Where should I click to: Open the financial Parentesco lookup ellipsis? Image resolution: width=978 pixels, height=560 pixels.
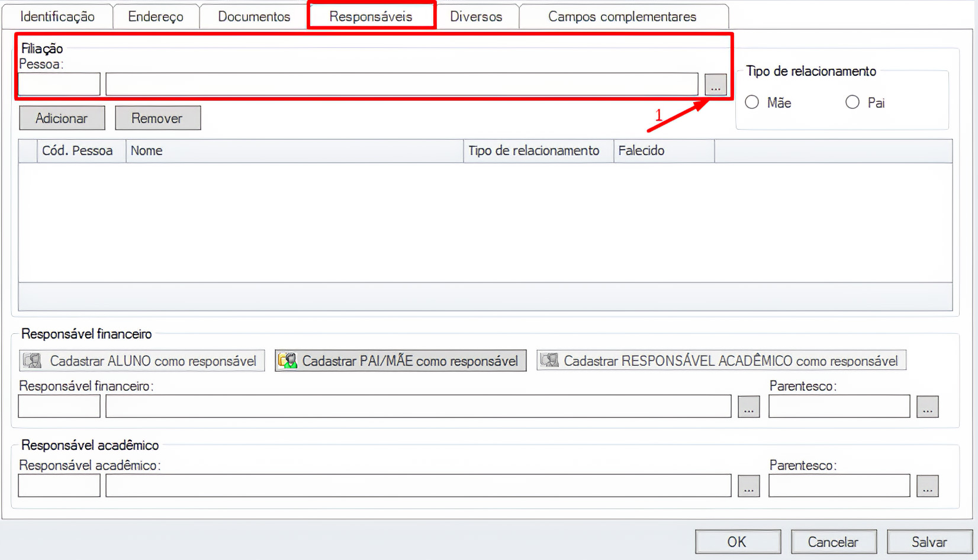point(927,407)
